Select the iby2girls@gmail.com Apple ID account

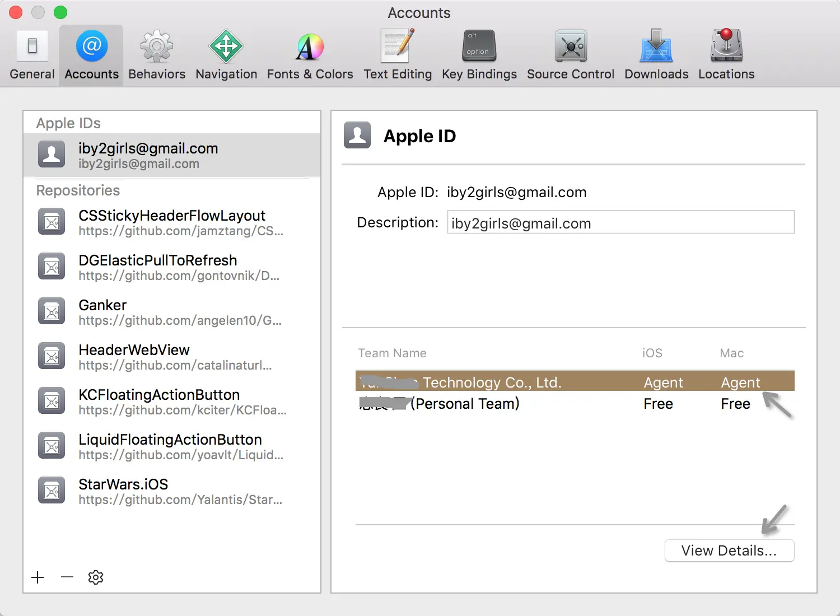coord(172,155)
